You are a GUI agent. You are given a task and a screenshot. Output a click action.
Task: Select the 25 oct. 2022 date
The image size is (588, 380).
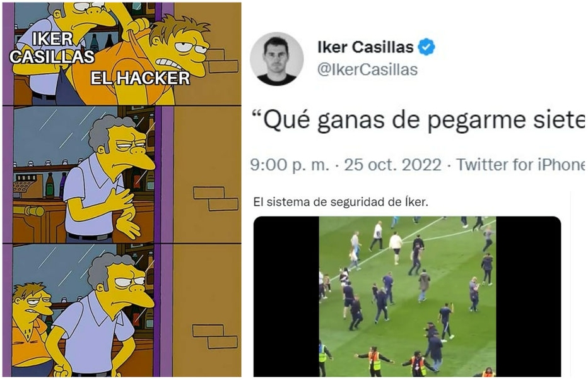pyautogui.click(x=392, y=165)
